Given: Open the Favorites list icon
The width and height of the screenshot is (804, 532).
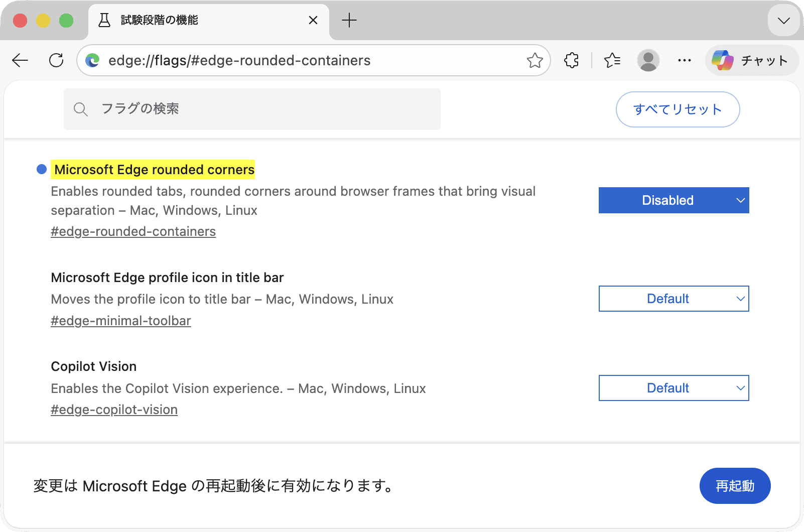Looking at the screenshot, I should pos(611,60).
